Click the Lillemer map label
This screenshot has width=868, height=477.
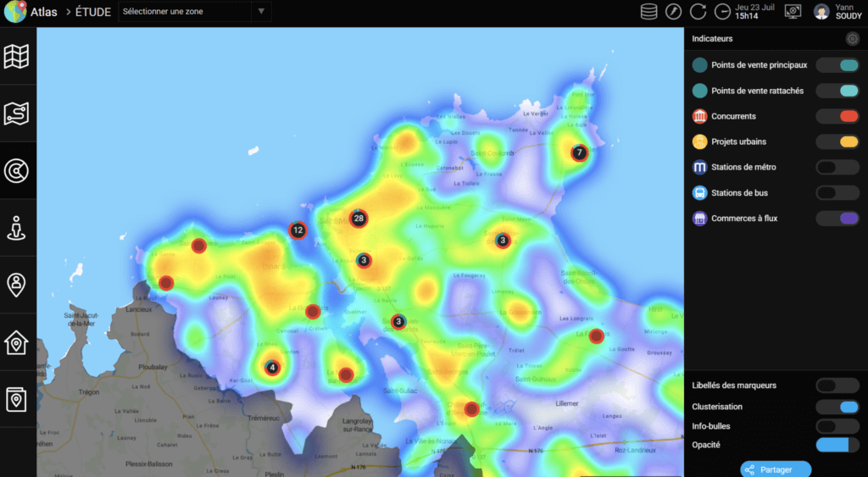click(x=567, y=404)
